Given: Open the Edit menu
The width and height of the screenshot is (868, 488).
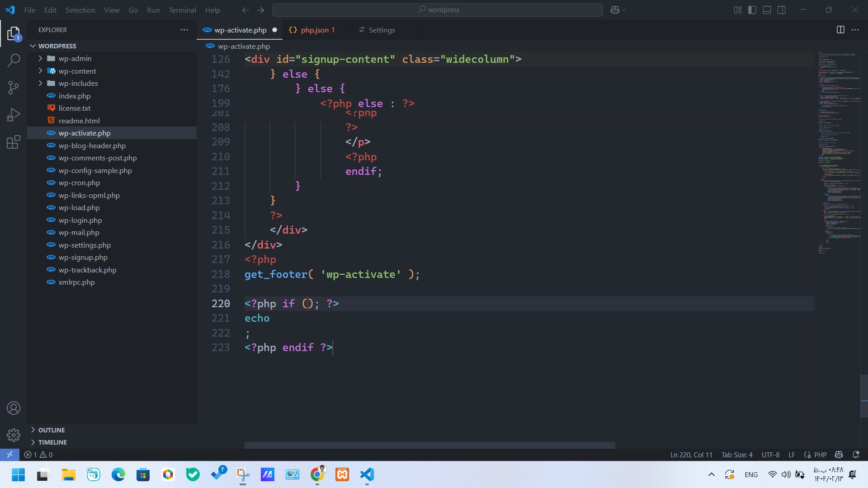Looking at the screenshot, I should (50, 10).
